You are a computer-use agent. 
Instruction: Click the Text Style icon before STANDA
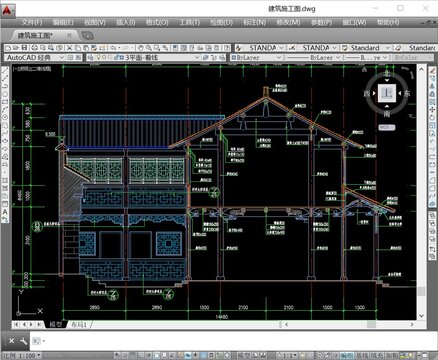coord(239,48)
